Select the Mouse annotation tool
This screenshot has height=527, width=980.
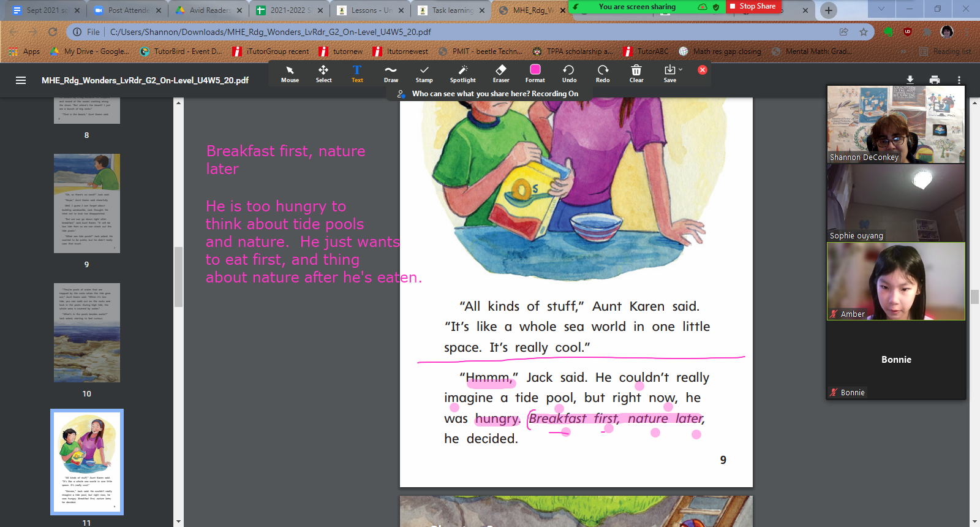(290, 74)
